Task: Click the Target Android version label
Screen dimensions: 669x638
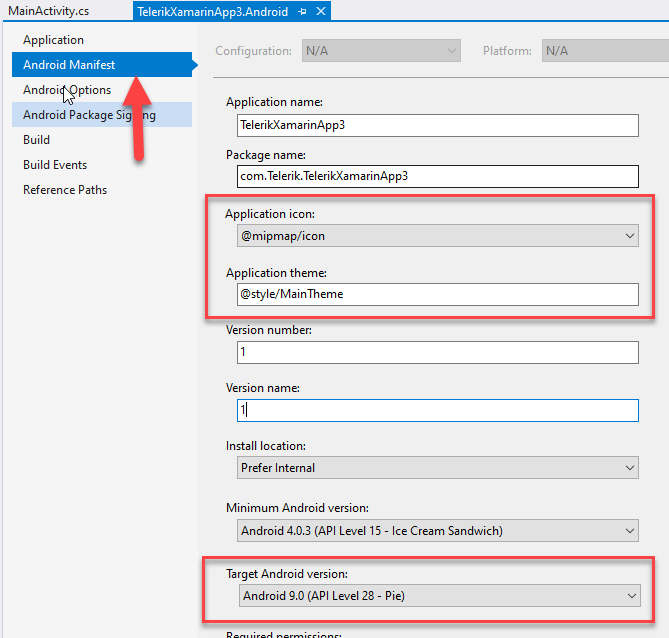Action: click(x=287, y=574)
